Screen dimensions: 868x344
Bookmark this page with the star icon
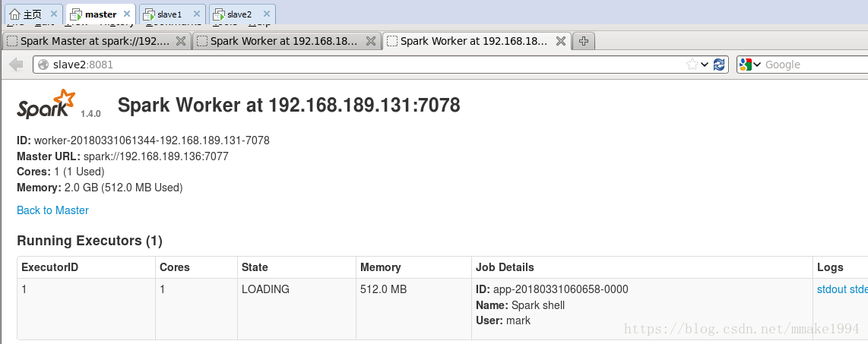pos(692,65)
